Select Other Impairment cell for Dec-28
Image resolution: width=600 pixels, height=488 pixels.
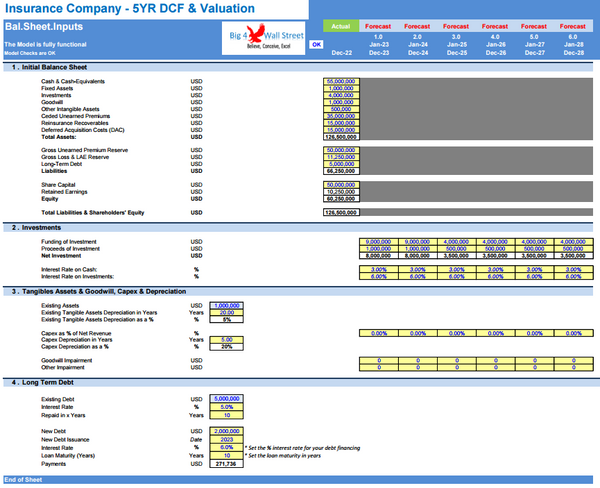(x=573, y=367)
